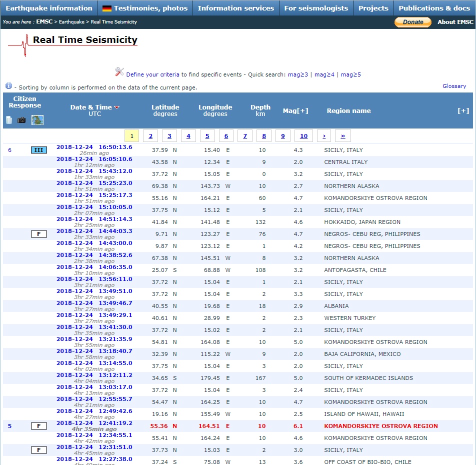Go to results page 5
Image resolution: width=476 pixels, height=465 pixels.
pyautogui.click(x=207, y=136)
